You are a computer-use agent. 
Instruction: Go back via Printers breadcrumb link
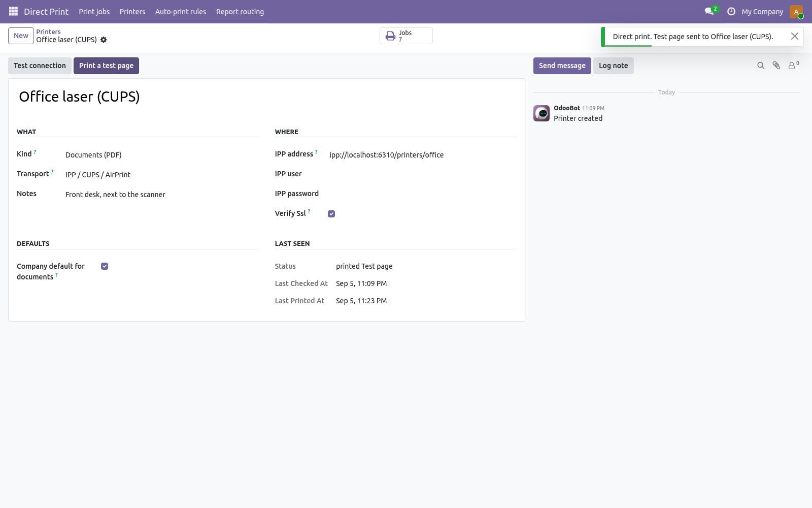click(x=48, y=31)
